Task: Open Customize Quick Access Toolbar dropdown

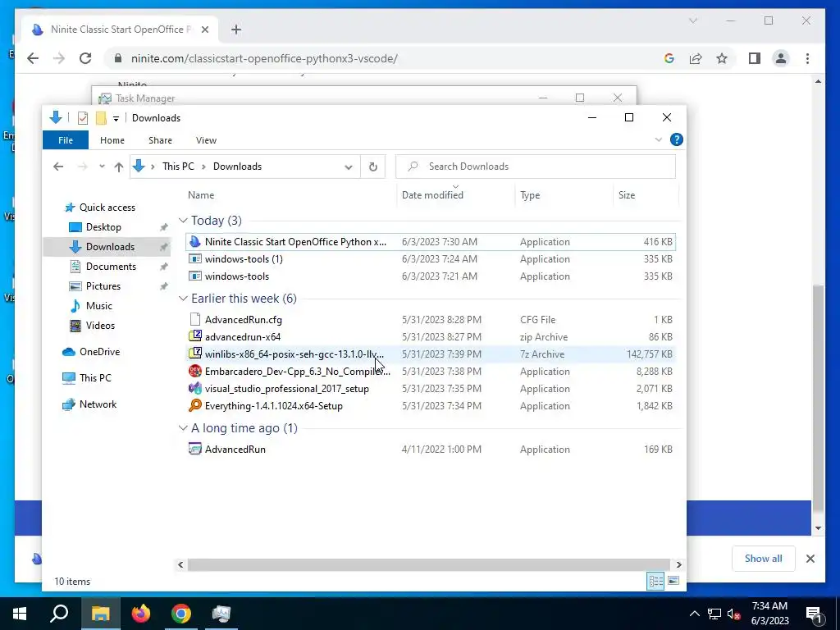Action: point(116,118)
